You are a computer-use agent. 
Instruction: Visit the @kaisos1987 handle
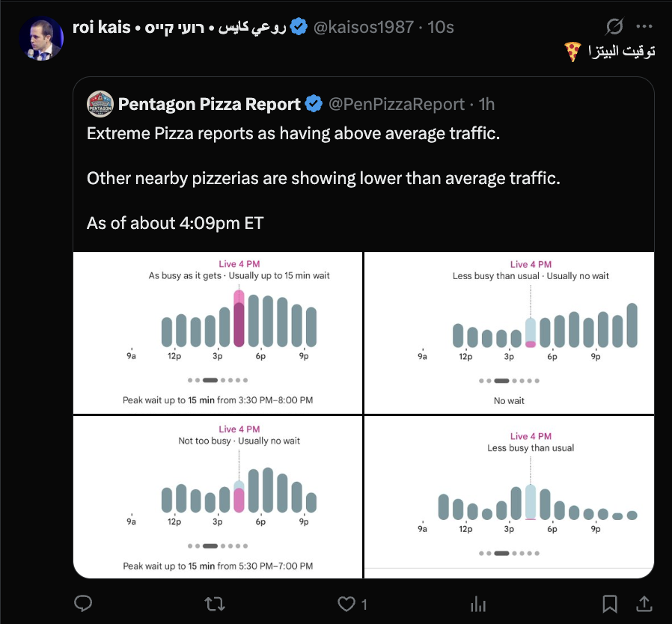[x=364, y=27]
